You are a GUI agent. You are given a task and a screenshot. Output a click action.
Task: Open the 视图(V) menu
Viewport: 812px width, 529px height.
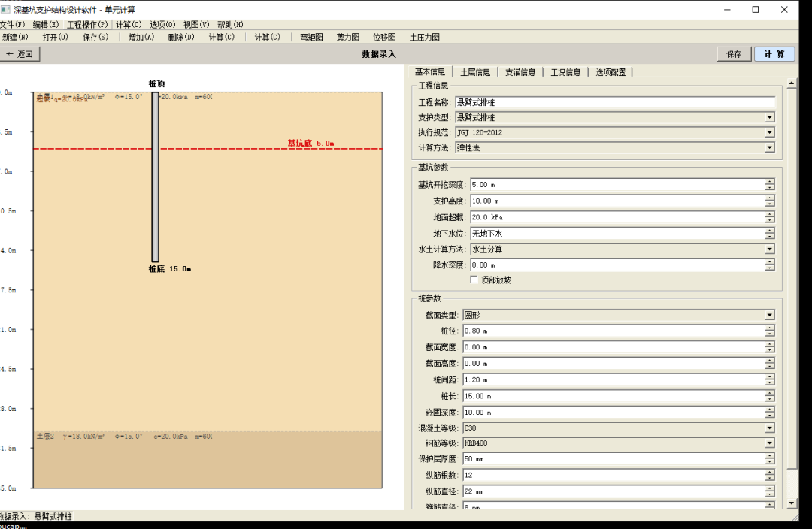(196, 24)
